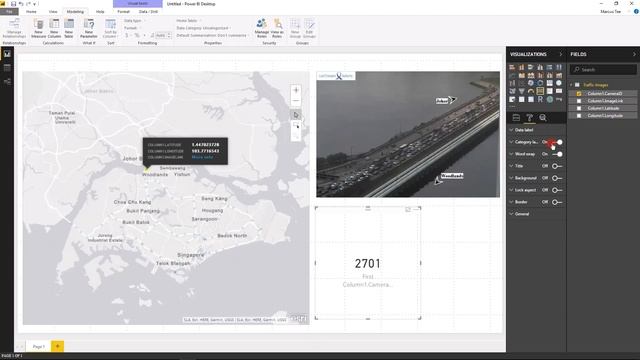
Task: Expand the Background section chevron
Action: pos(511,178)
